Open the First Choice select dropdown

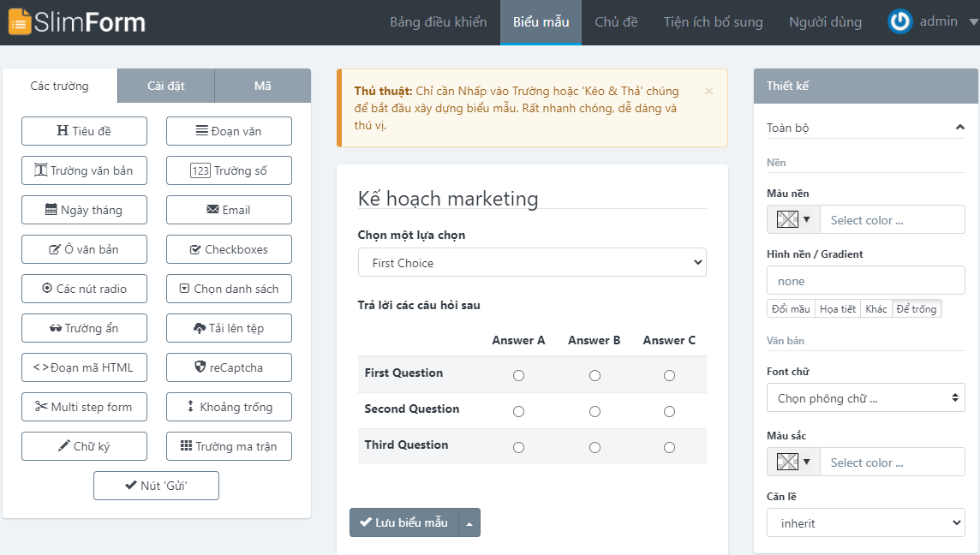532,262
